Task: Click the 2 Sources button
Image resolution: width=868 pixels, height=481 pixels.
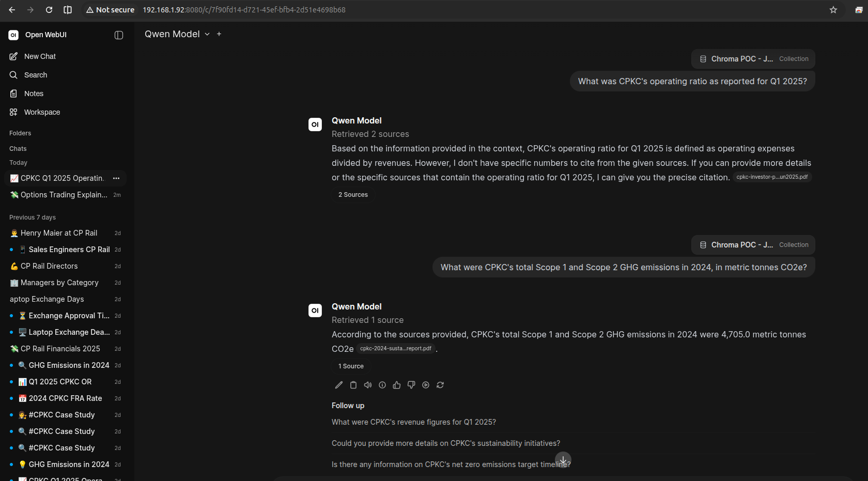Action: click(x=353, y=195)
